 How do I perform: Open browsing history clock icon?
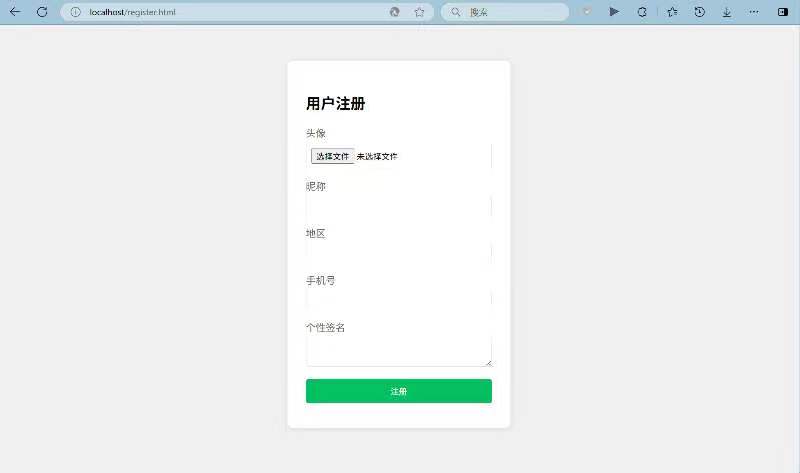pos(700,12)
